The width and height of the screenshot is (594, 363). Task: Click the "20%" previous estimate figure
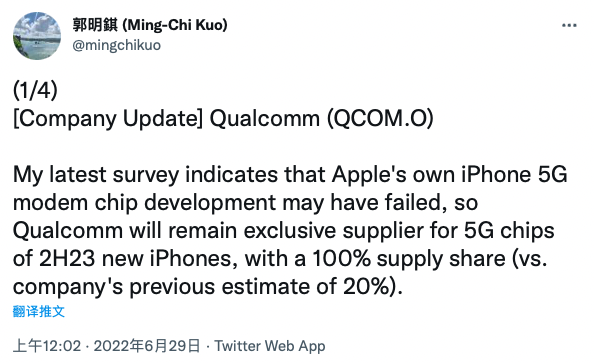tap(367, 287)
